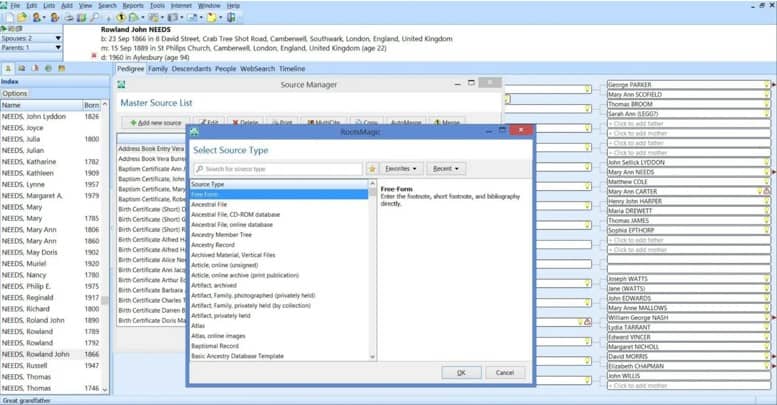Open the Recent dropdown in source dialog
This screenshot has height=405, width=777.
pyautogui.click(x=446, y=169)
